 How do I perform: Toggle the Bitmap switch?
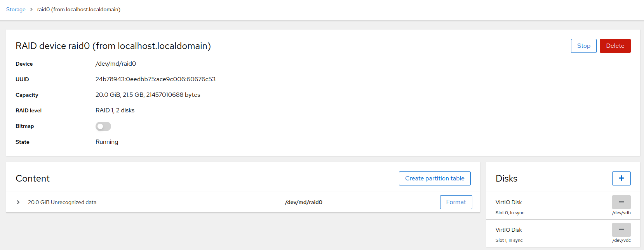[x=103, y=126]
